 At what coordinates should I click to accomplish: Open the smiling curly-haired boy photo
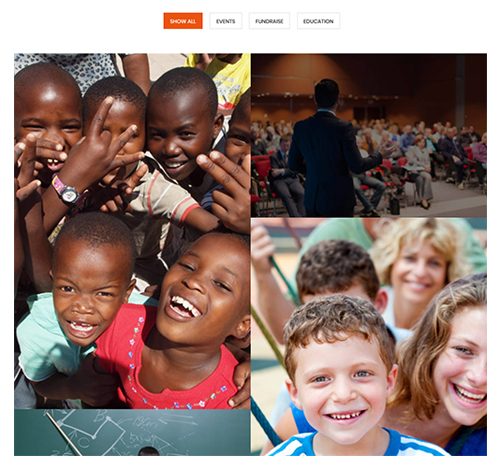[x=369, y=337]
